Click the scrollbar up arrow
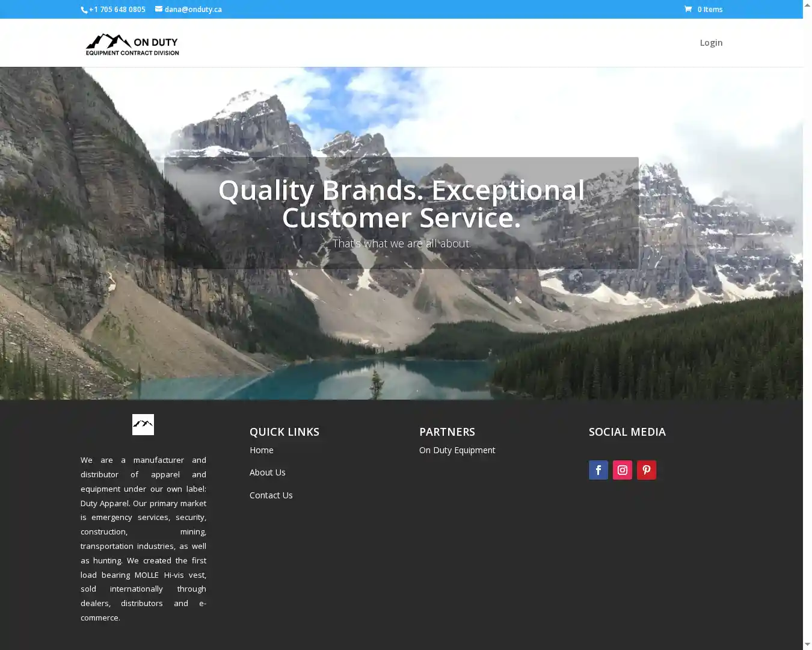812x650 pixels. [x=807, y=5]
